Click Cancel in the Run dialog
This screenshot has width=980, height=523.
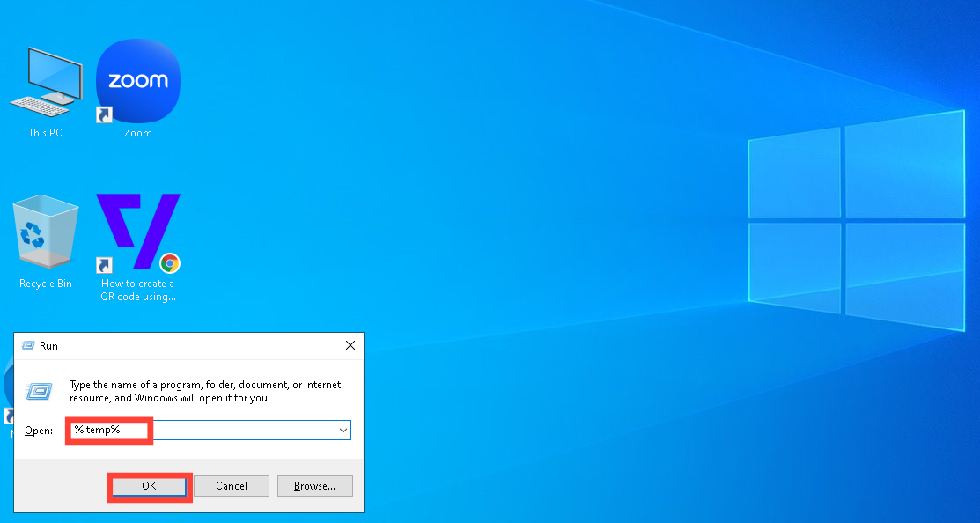point(232,485)
